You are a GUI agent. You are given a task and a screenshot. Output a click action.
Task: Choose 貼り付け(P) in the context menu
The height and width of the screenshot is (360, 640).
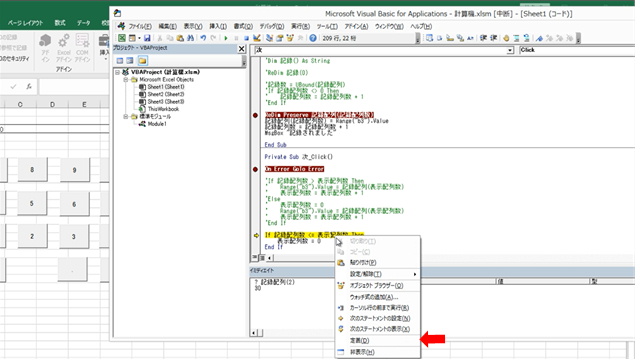tap(378, 262)
